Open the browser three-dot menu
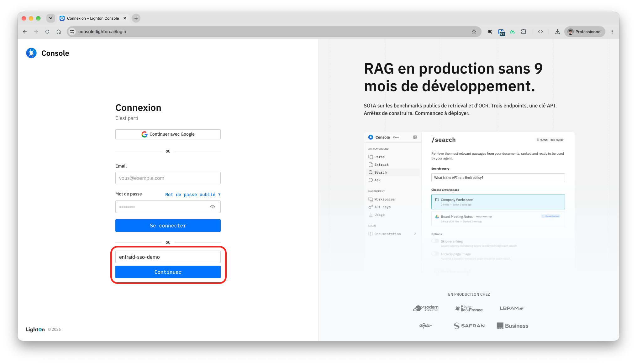 [x=612, y=32]
